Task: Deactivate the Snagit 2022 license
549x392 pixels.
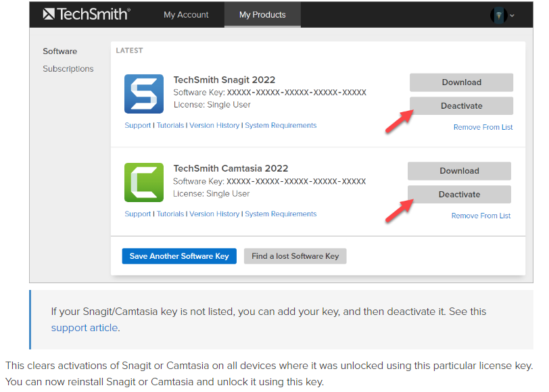Action: click(x=460, y=105)
